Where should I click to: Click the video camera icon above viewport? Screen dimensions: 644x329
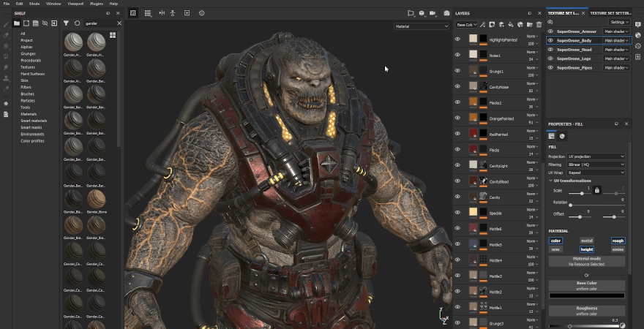[x=433, y=13]
